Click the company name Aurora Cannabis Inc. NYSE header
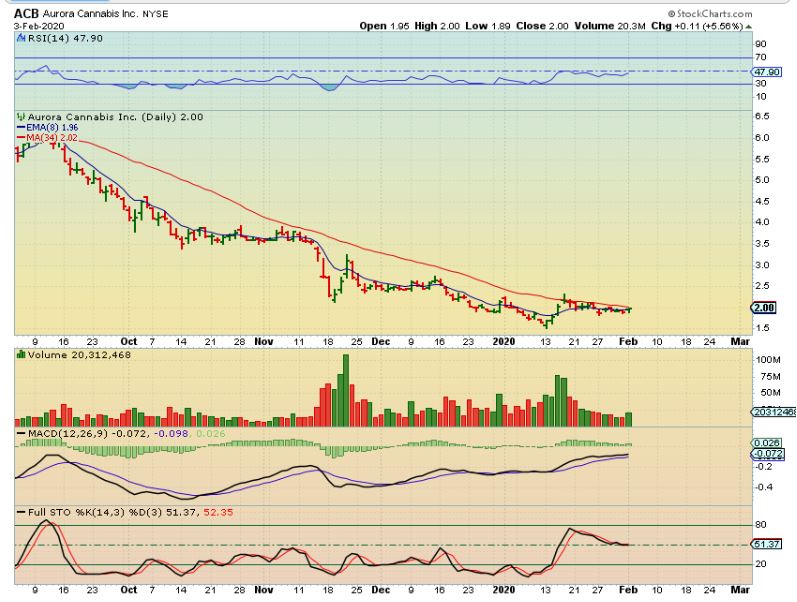 (105, 14)
